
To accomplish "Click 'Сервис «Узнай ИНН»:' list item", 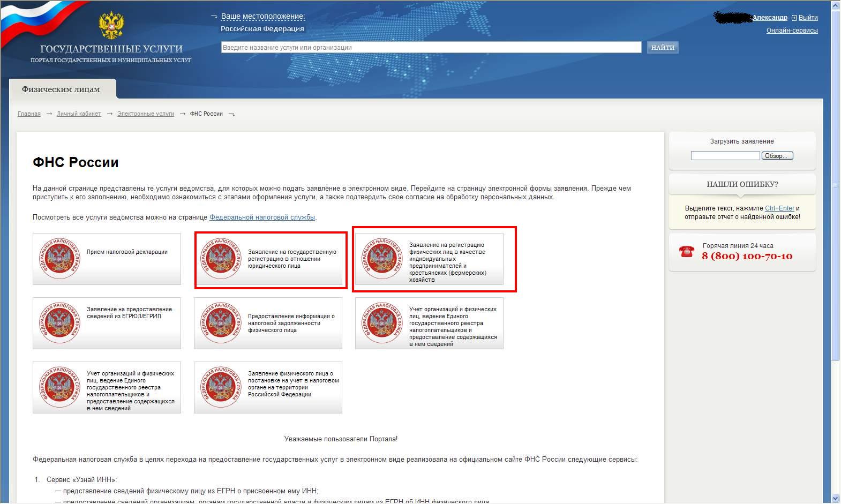I will 81,480.
